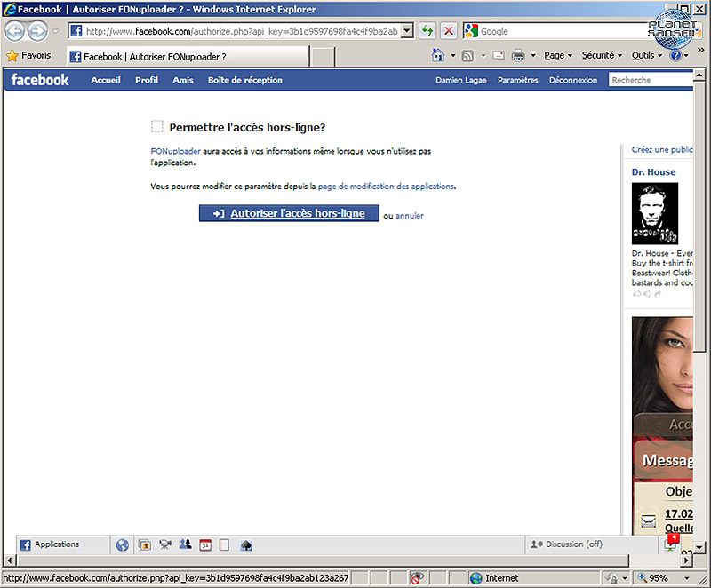Expand the Home button dropdown arrow

[453, 56]
